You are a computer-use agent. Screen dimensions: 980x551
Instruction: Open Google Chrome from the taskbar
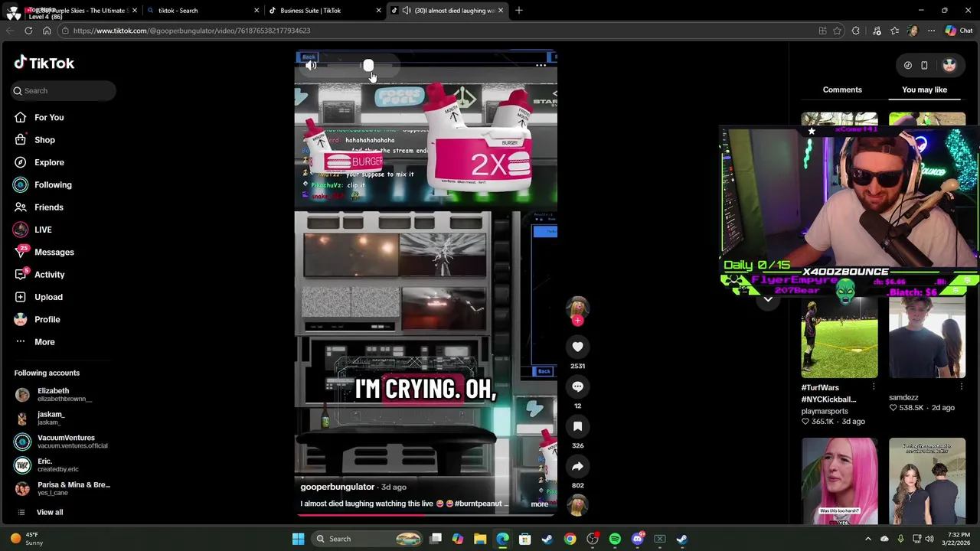coord(570,539)
